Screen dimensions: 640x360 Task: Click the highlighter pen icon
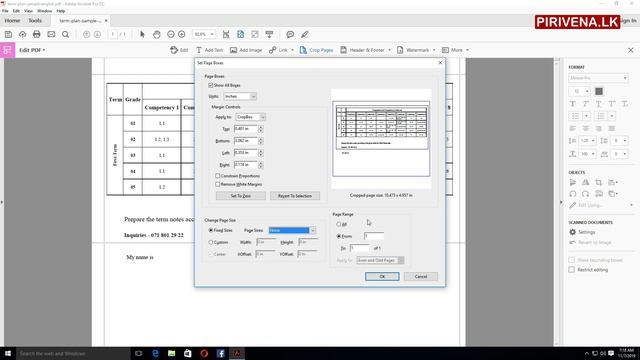coord(304,34)
